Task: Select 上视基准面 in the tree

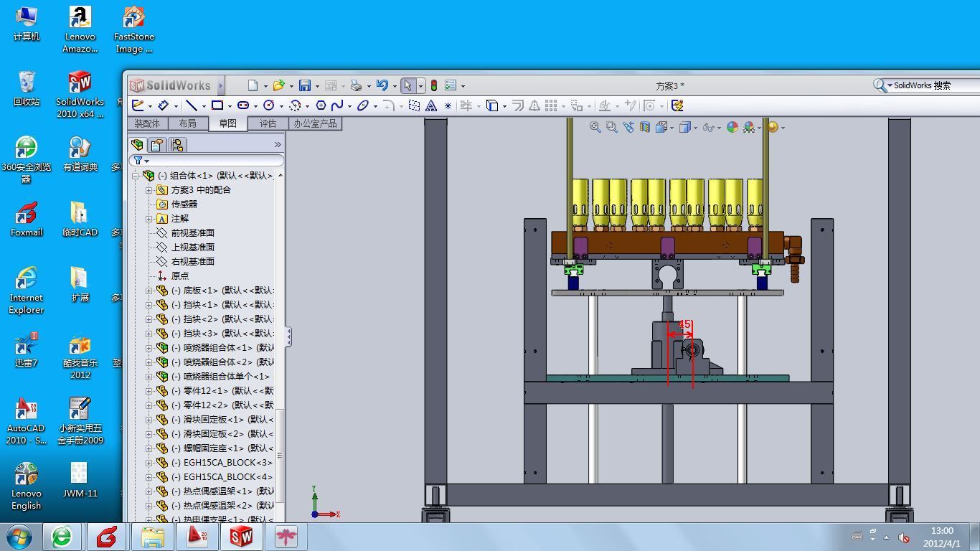Action: pos(192,248)
